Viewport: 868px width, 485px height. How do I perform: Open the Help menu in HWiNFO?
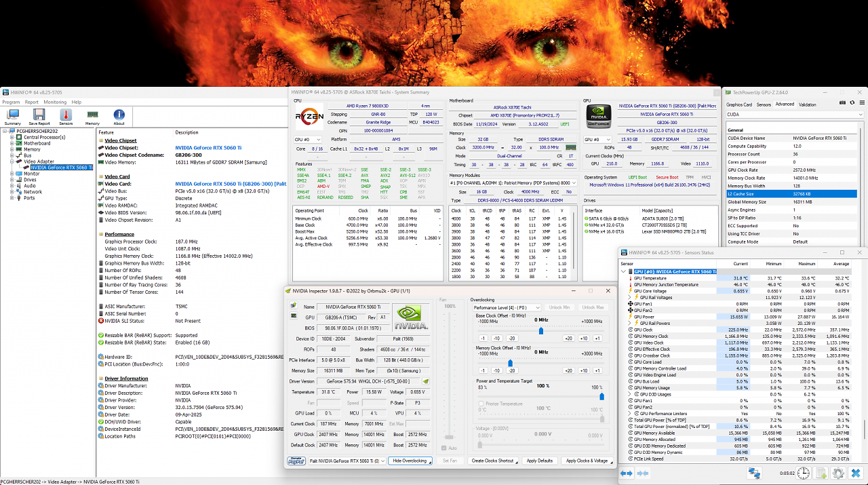coord(77,102)
